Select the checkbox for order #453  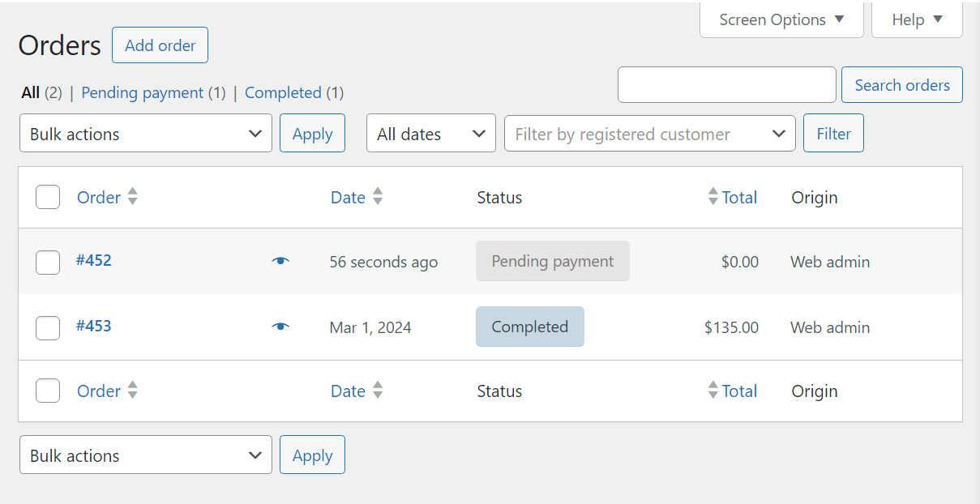(x=47, y=327)
